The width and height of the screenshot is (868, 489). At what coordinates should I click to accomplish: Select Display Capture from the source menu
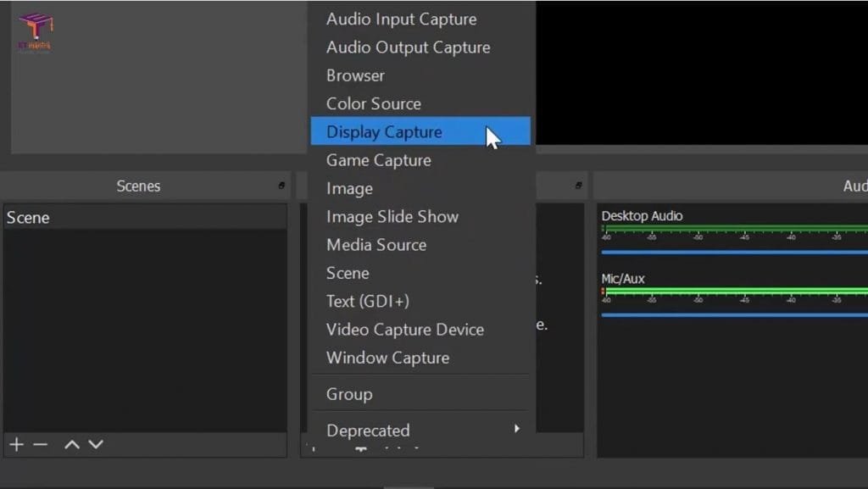click(x=384, y=131)
